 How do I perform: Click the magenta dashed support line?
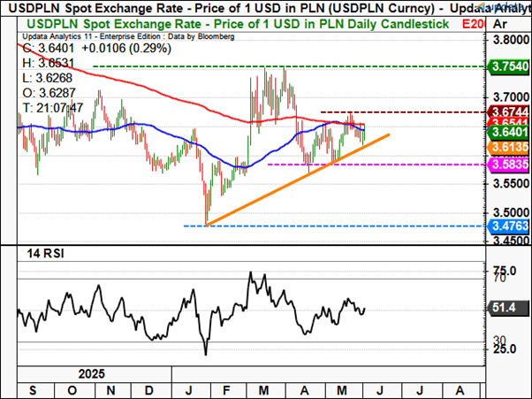(376, 165)
